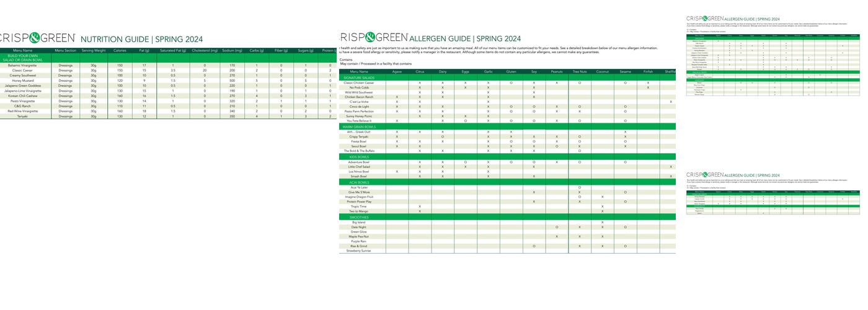
Task: Click the 'Sesame' allergen column header
Action: tap(625, 72)
